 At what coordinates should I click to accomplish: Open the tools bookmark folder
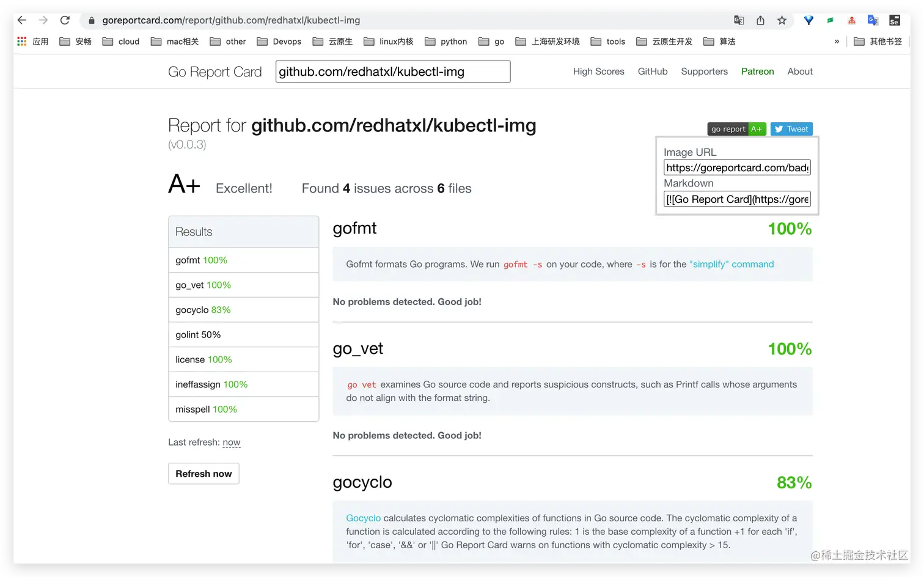608,42
